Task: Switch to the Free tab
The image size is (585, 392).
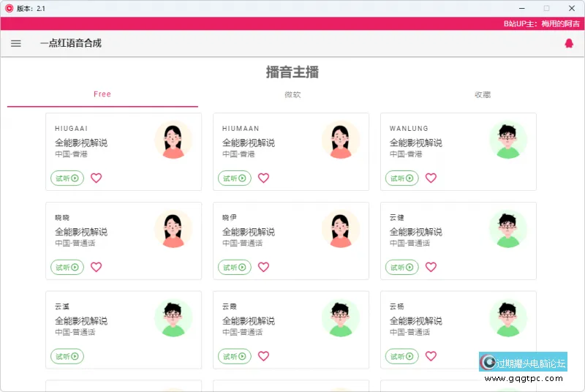Action: pos(102,94)
